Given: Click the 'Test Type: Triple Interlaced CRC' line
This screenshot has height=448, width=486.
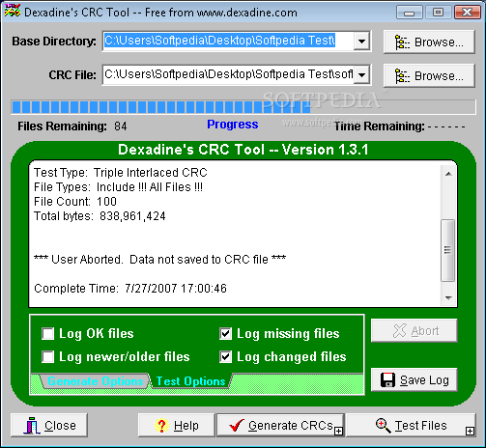Looking at the screenshot, I should (x=121, y=173).
